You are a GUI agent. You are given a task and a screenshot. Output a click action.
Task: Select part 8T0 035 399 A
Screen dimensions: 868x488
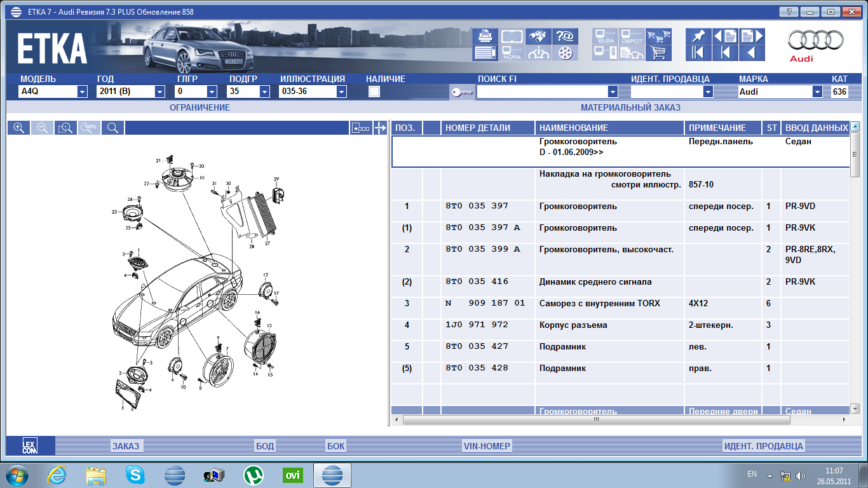click(x=483, y=249)
